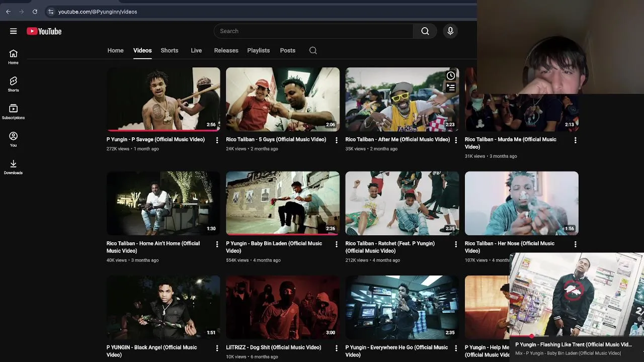Open the Playlists tab
This screenshot has height=362, width=644.
[x=259, y=50]
